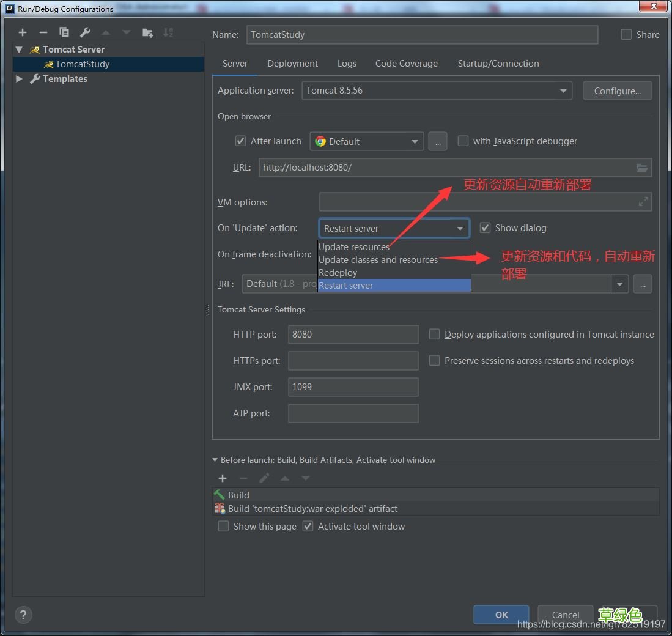Click the Add New Configuration plus icon
The width and height of the screenshot is (672, 636).
coord(23,32)
